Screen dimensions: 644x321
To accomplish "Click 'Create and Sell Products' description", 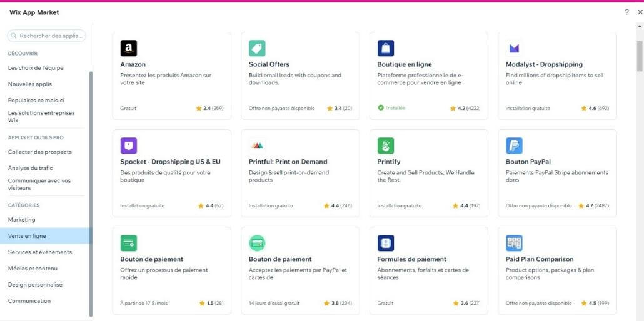I will [426, 177].
